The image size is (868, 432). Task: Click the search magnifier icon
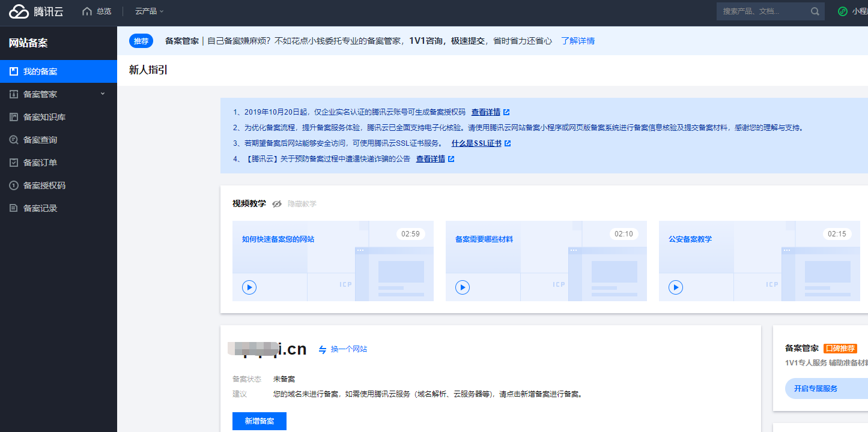coord(815,11)
